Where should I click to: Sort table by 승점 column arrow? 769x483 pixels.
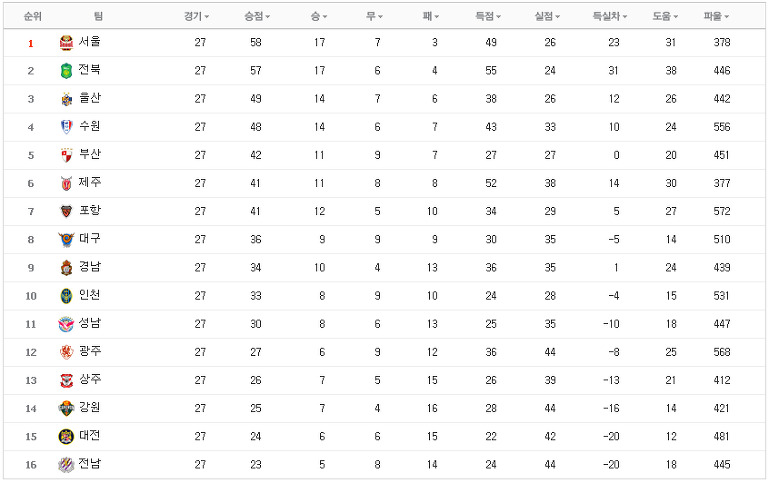(x=268, y=17)
